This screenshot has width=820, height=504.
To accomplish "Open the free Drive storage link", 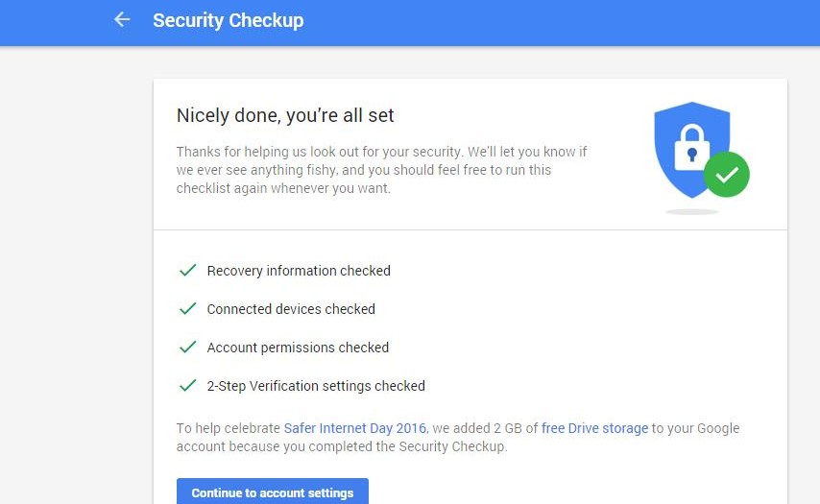I will [x=594, y=428].
